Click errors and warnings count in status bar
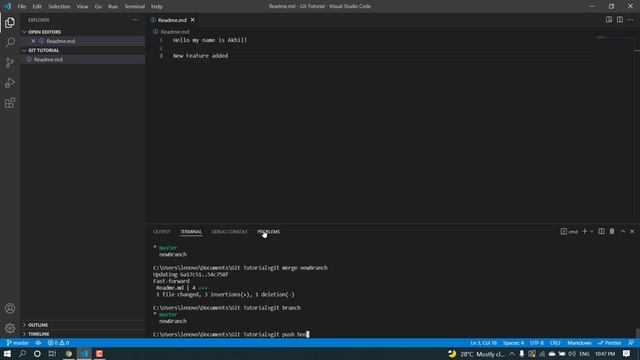This screenshot has width=640, height=360. pyautogui.click(x=58, y=343)
